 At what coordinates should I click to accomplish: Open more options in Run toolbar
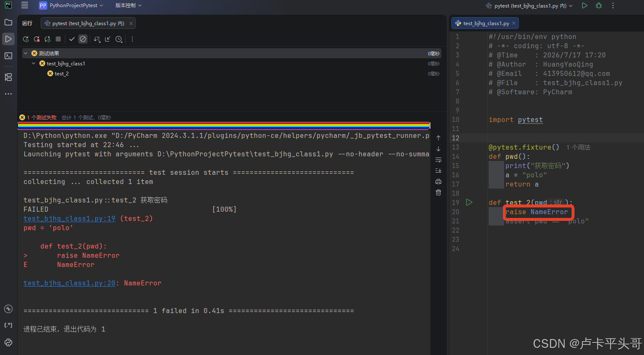tap(132, 39)
